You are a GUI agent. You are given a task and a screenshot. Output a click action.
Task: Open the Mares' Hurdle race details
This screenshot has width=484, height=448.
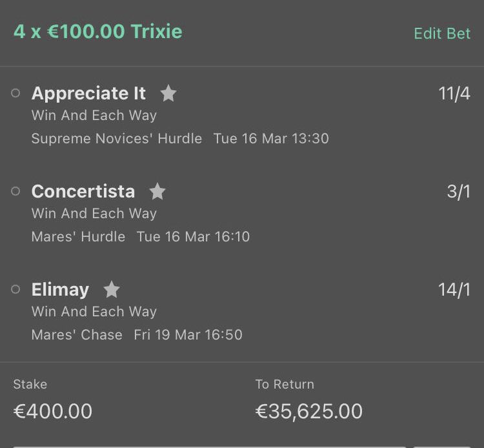tap(78, 237)
